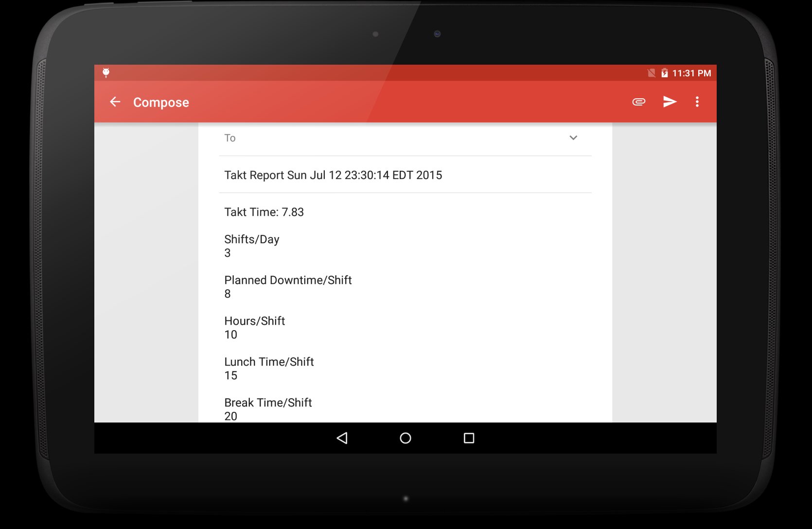Place cursor on Planned Downtime/Shift line
Screen dimensions: 812x529
pyautogui.click(x=288, y=280)
